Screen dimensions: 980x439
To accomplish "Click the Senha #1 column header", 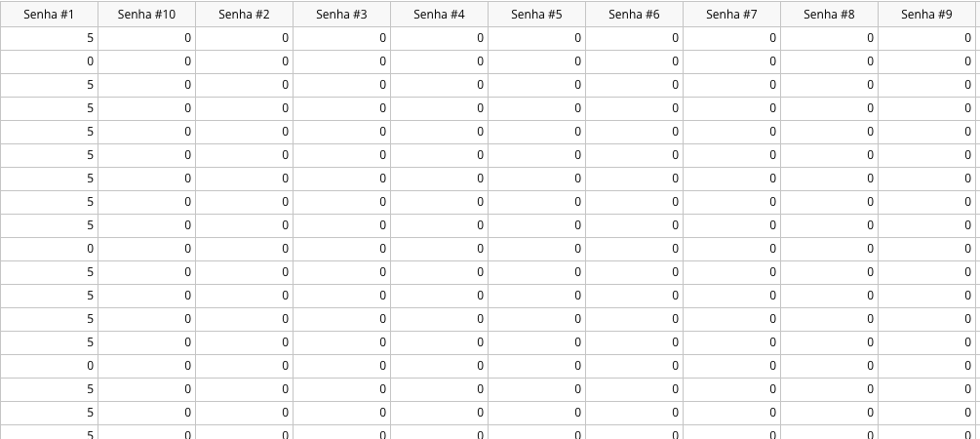I will (x=49, y=14).
